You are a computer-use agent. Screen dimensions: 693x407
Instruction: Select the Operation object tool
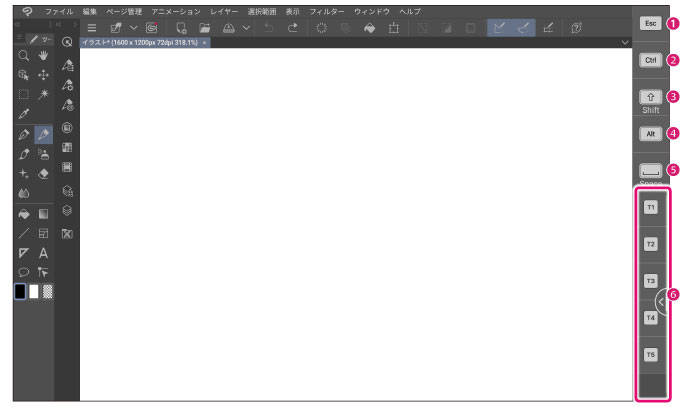(x=23, y=75)
